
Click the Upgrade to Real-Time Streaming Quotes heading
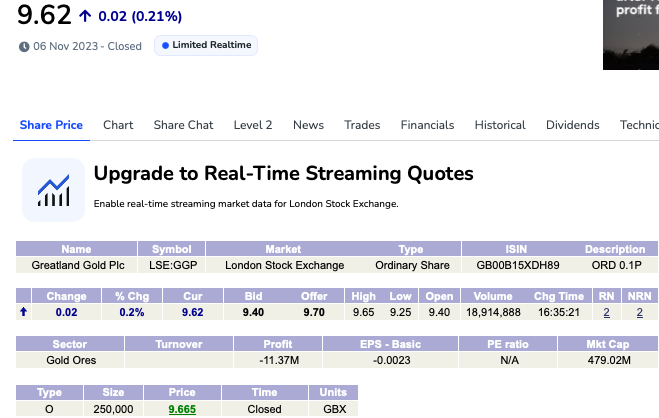point(284,174)
